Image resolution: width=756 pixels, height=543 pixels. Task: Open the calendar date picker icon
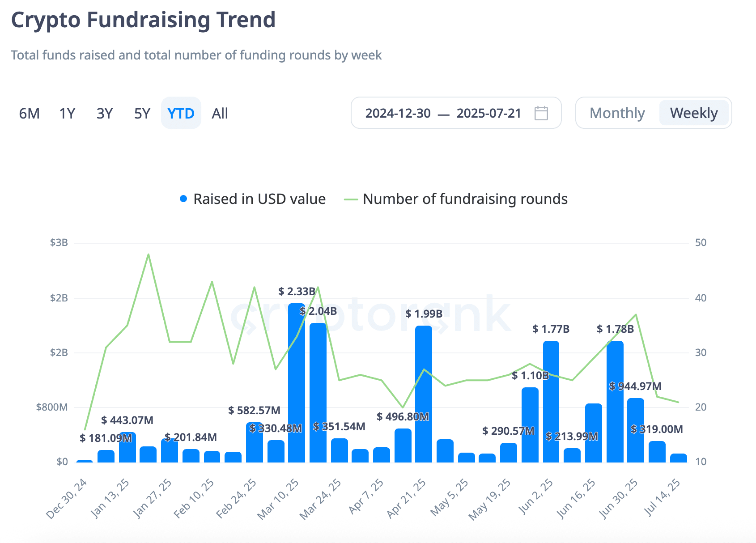coord(541,113)
